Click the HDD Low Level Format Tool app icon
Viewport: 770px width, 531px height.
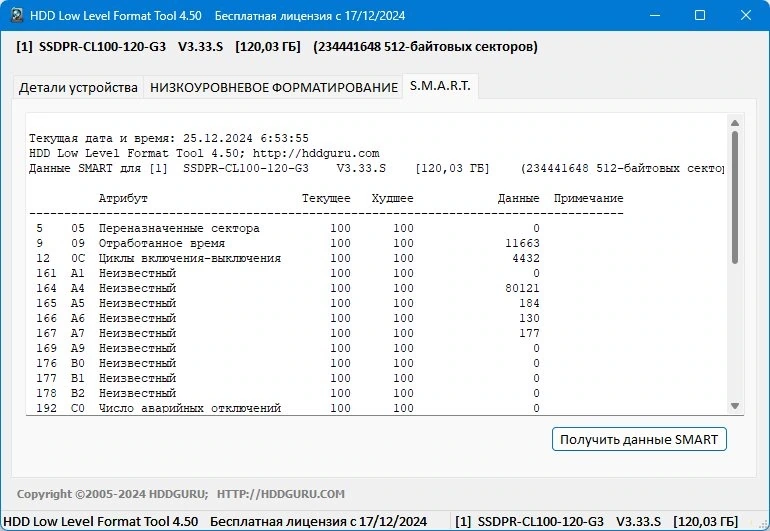point(17,15)
